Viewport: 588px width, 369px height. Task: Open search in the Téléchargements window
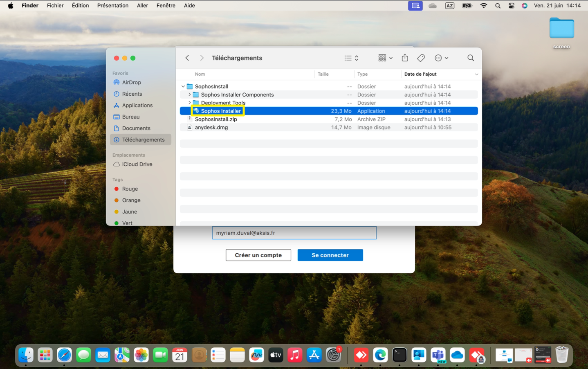tap(471, 58)
